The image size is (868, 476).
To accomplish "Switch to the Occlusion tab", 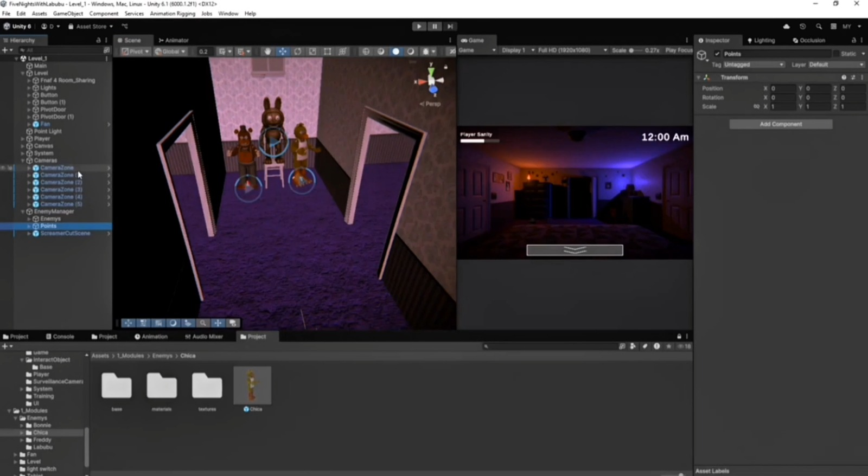I will coord(809,40).
